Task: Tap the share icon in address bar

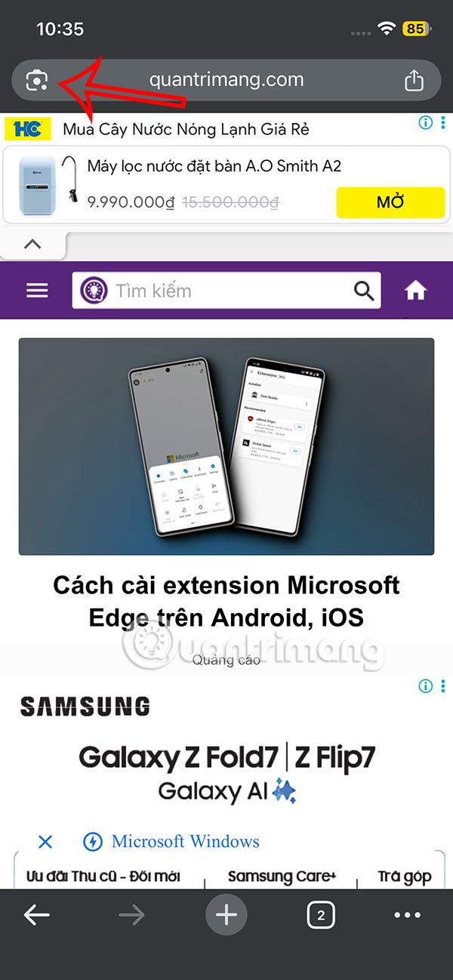Action: pos(414,80)
